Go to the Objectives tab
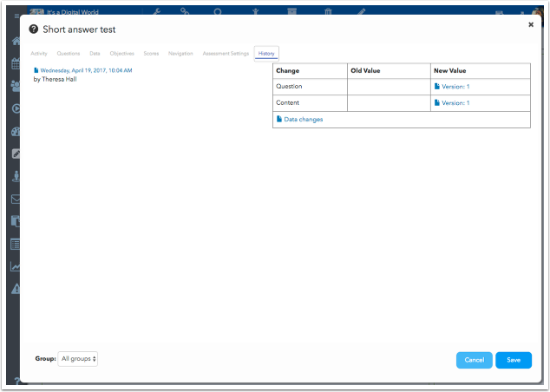Screen dimensions: 550x392 point(121,54)
